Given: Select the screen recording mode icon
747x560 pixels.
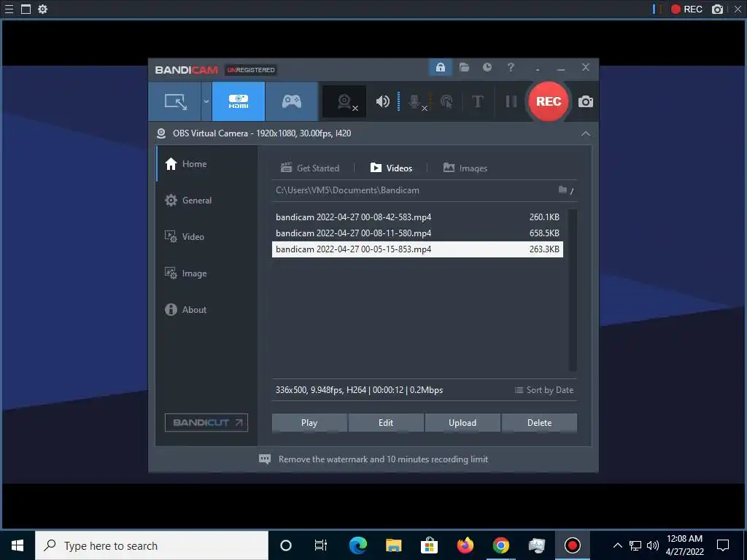Looking at the screenshot, I should pos(175,101).
